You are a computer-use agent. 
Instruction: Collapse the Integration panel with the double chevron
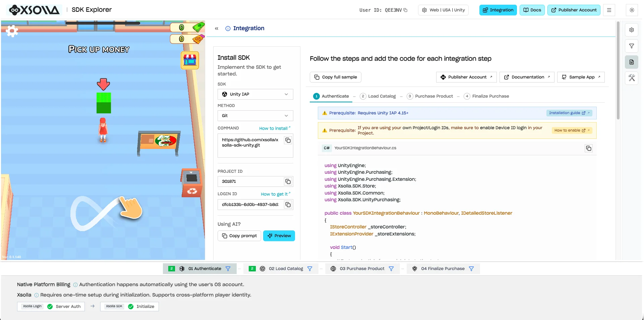(217, 29)
